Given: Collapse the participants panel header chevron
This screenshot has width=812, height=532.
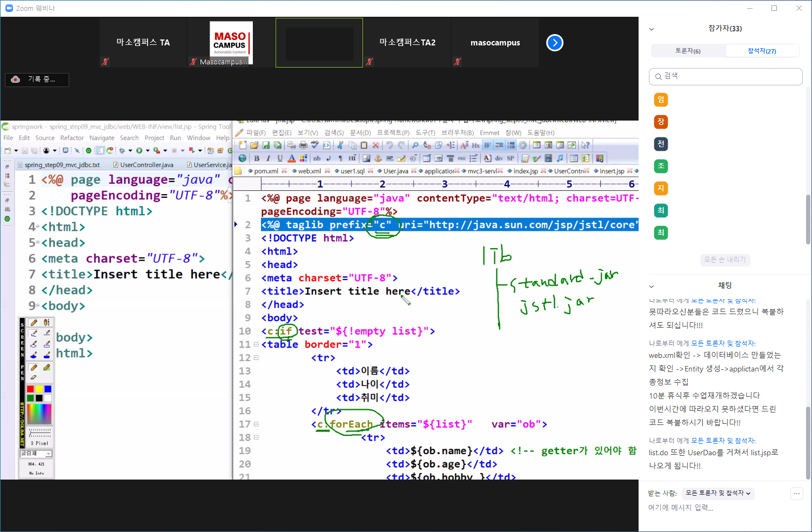Looking at the screenshot, I should click(652, 29).
